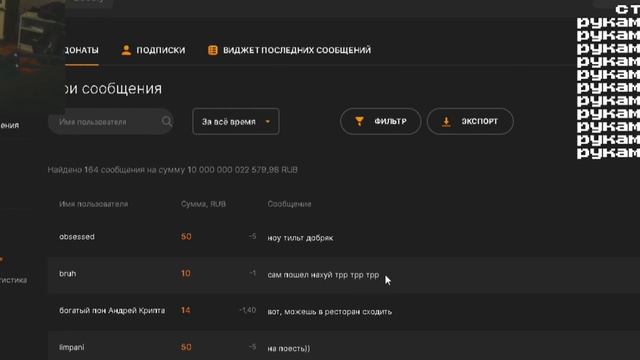
Task: Click fee value -1,40 in Андрей Крипта row
Action: [x=248, y=310]
